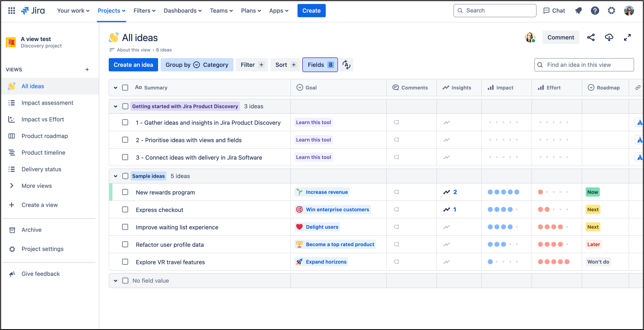Click the Create an idea button
The height and width of the screenshot is (330, 644).
click(133, 65)
